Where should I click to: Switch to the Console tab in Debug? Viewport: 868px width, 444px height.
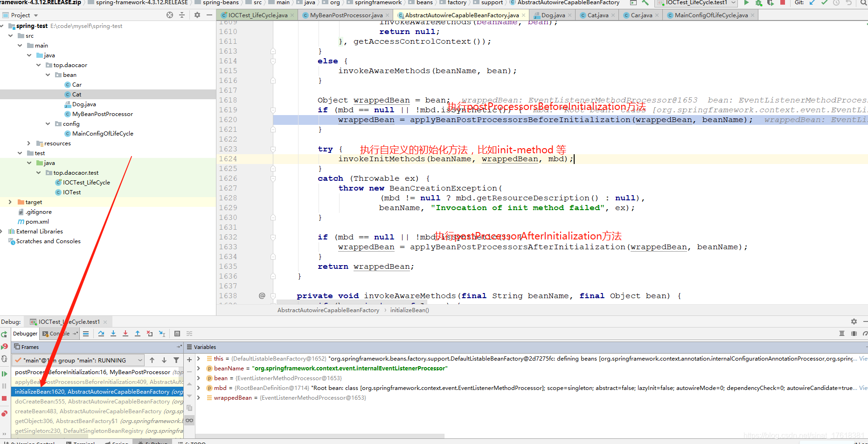click(x=60, y=334)
